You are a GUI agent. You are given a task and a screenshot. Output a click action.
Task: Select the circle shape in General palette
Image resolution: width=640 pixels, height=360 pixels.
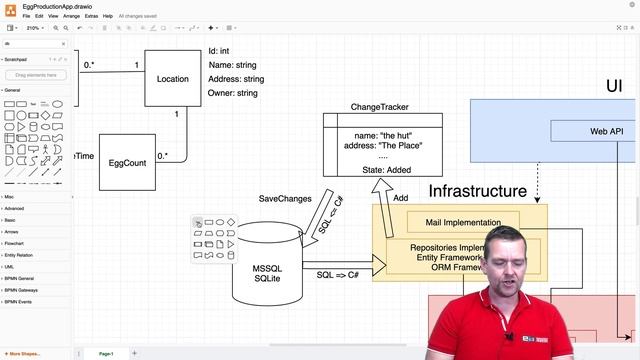[21, 116]
